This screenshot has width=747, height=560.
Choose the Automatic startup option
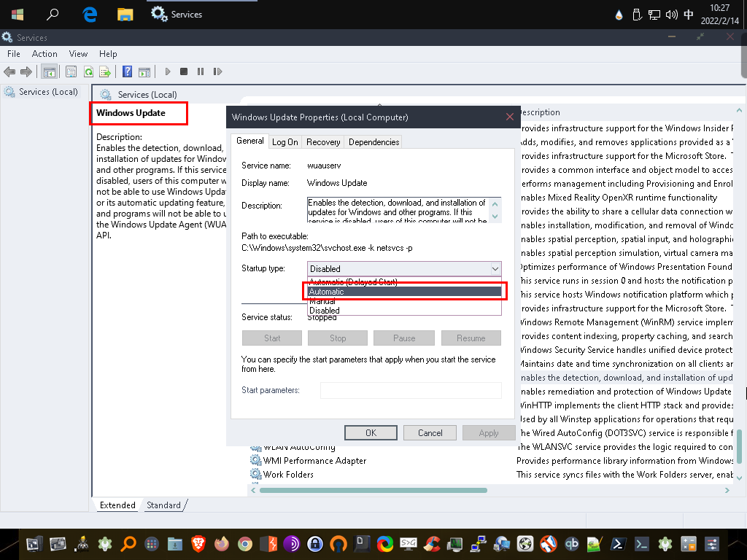pyautogui.click(x=404, y=292)
